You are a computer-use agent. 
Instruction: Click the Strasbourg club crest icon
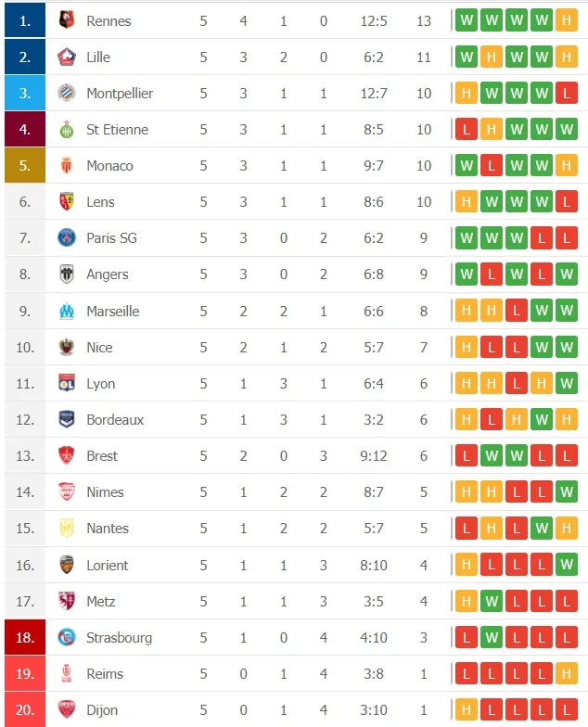[x=66, y=637]
